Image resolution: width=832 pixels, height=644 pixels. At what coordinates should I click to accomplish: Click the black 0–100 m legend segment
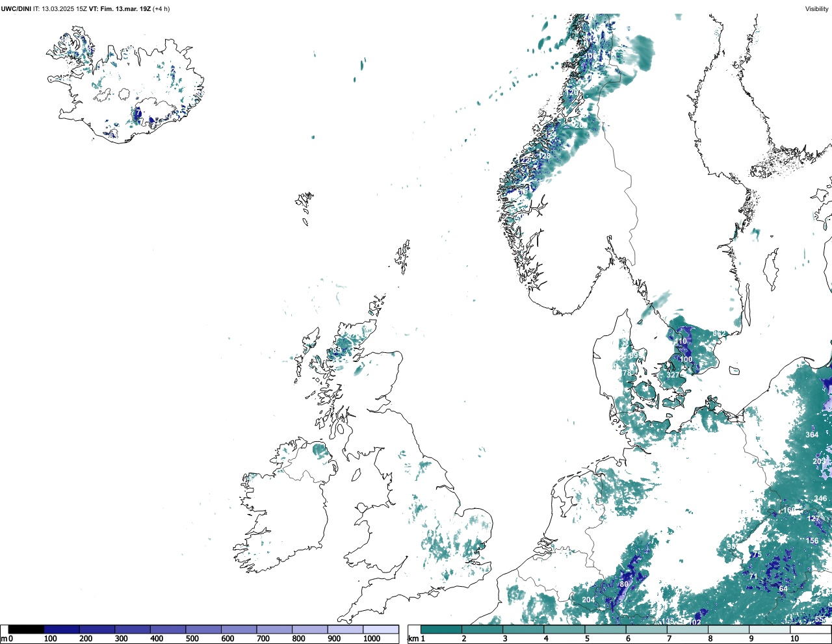click(x=27, y=629)
